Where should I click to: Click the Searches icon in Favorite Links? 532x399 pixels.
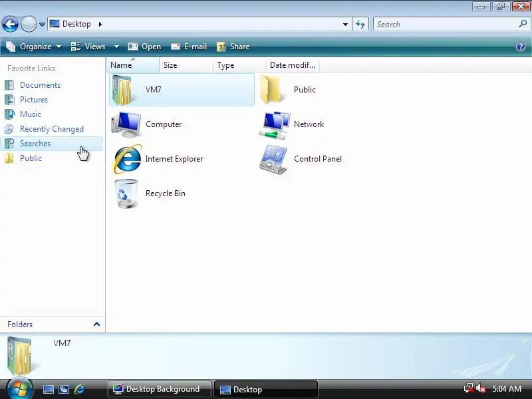9,144
